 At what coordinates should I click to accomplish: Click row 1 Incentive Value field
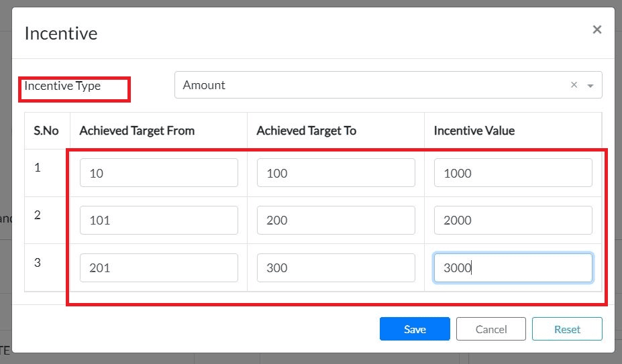pyautogui.click(x=513, y=173)
